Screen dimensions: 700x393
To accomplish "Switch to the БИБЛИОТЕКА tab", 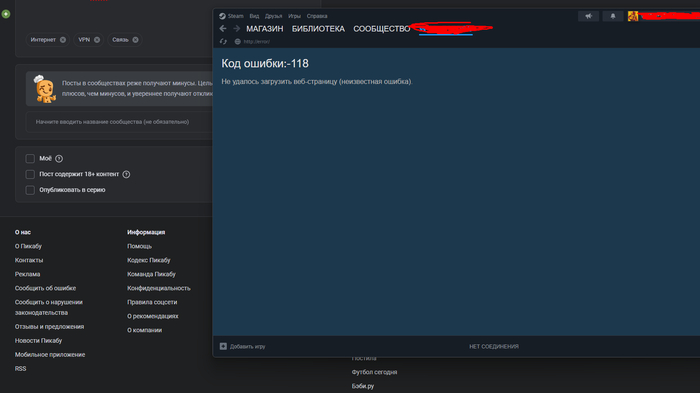I will point(318,29).
